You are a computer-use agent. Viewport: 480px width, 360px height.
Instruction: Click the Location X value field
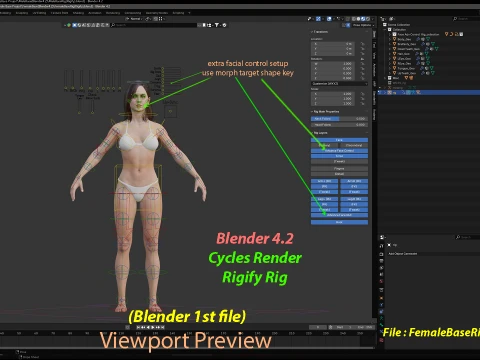[333, 44]
